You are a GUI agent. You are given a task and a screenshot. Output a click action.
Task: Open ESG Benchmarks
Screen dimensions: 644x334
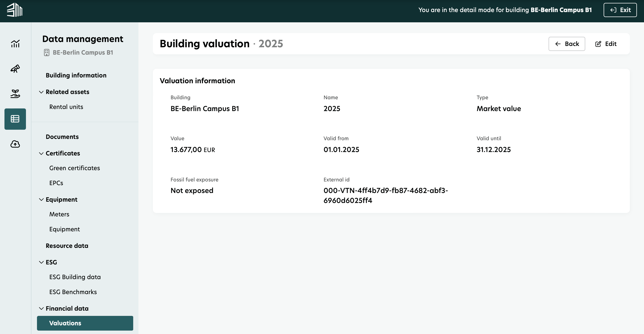pyautogui.click(x=73, y=292)
